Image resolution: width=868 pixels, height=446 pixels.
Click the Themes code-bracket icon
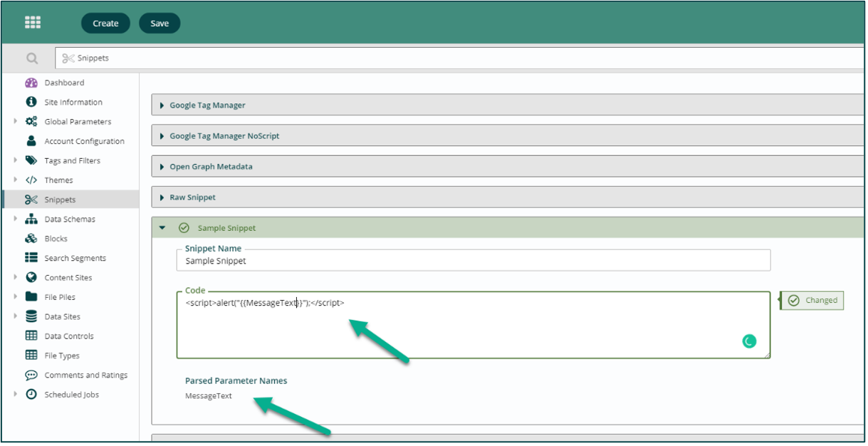(x=31, y=180)
